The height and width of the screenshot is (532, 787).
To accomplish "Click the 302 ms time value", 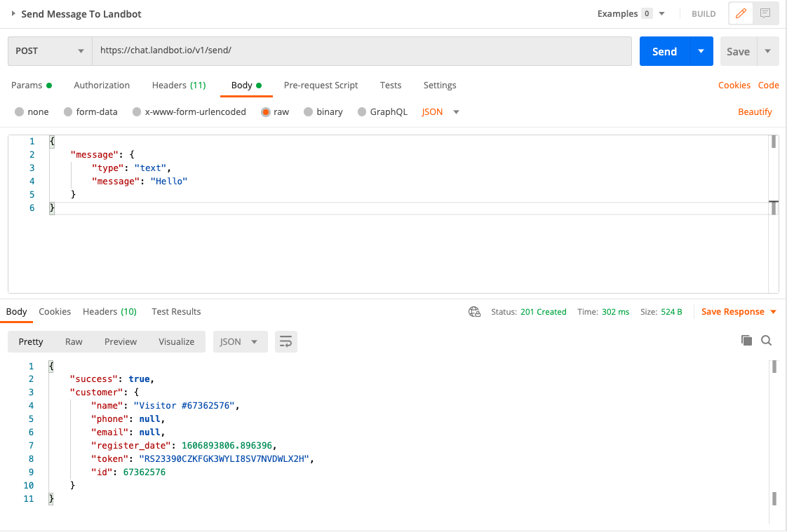I will [615, 312].
